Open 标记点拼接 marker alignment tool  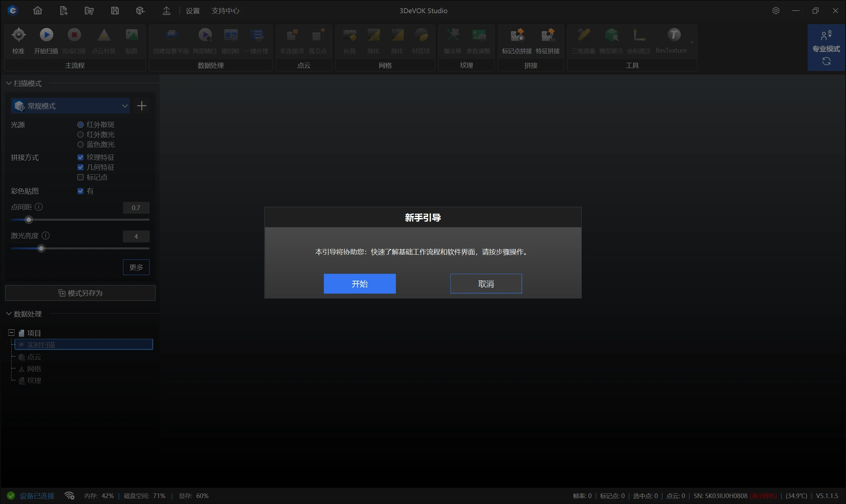tap(517, 35)
